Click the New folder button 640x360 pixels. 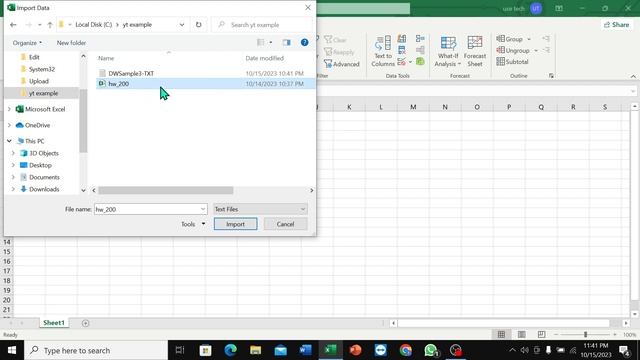(71, 42)
